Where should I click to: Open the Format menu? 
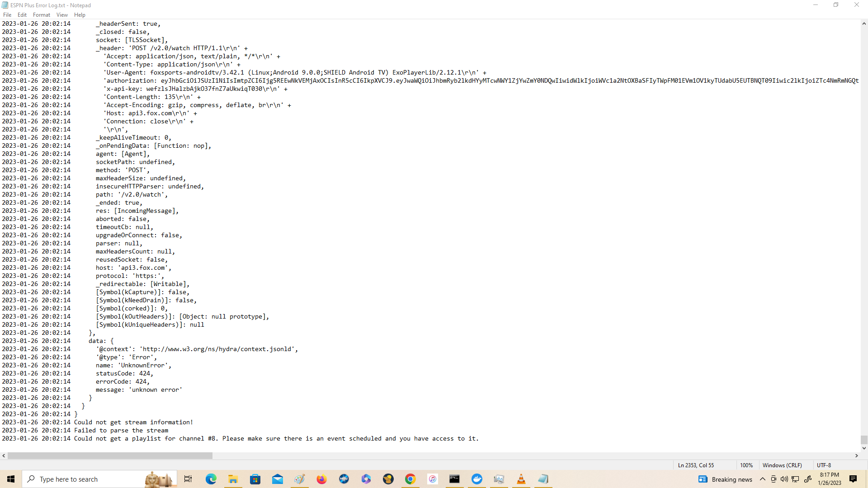coord(41,15)
